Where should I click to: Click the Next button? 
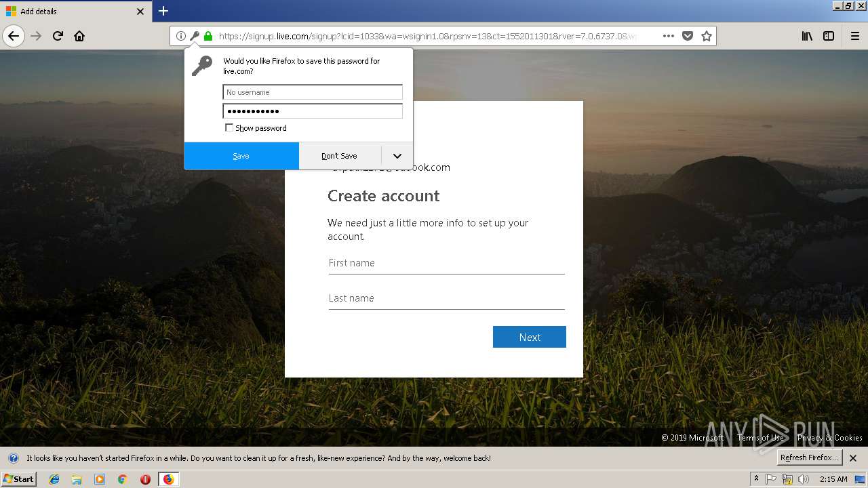(x=530, y=337)
